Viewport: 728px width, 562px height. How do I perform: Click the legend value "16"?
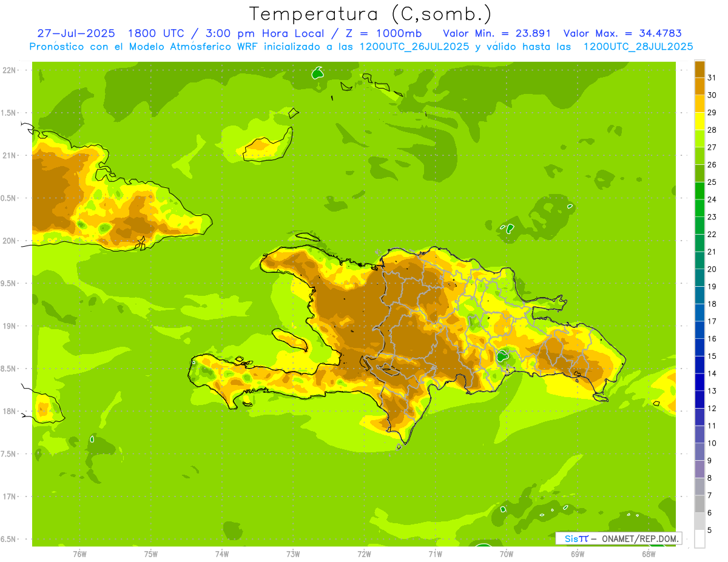(x=712, y=338)
